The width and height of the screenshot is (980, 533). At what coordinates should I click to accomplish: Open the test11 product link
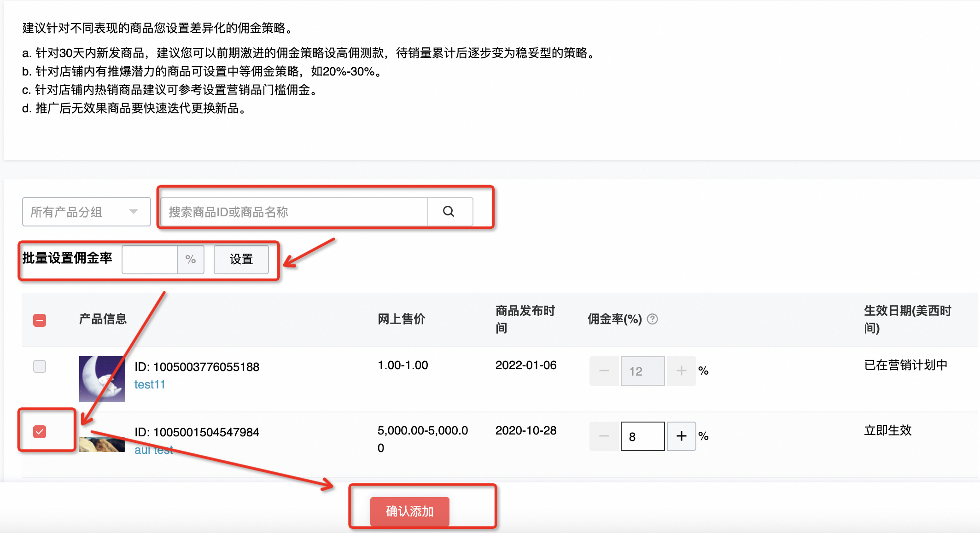click(x=150, y=384)
